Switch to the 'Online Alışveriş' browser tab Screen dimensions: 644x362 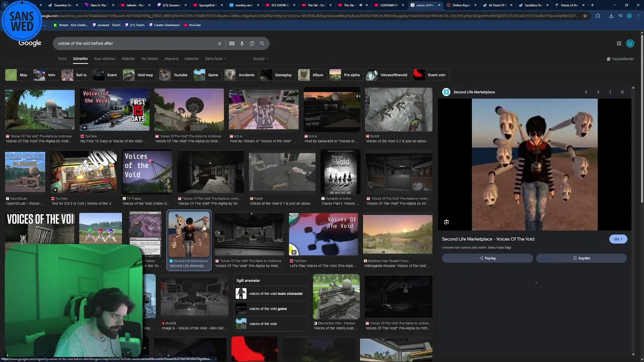tap(461, 5)
